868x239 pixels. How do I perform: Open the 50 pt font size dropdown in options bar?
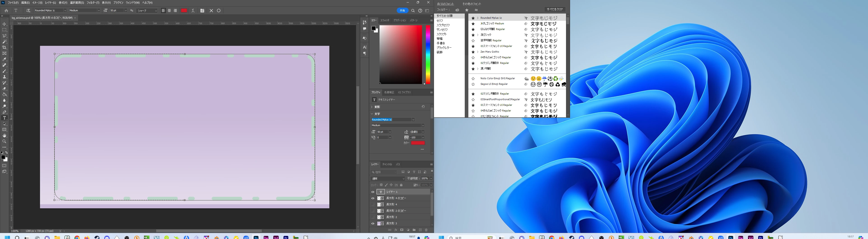(126, 10)
